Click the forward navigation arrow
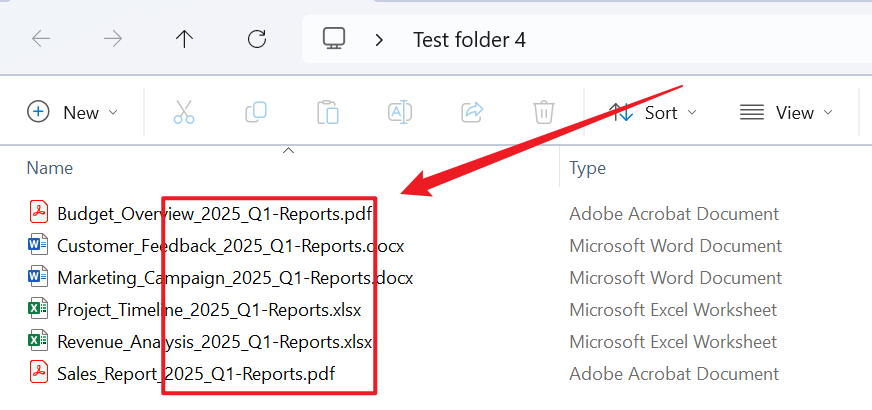Viewport: 872px width, 410px height. click(113, 40)
